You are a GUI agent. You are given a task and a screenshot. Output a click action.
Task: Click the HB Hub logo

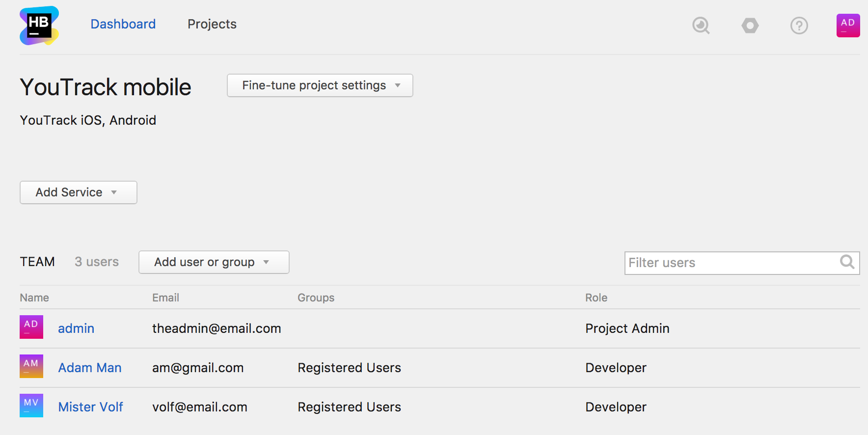[x=39, y=26]
